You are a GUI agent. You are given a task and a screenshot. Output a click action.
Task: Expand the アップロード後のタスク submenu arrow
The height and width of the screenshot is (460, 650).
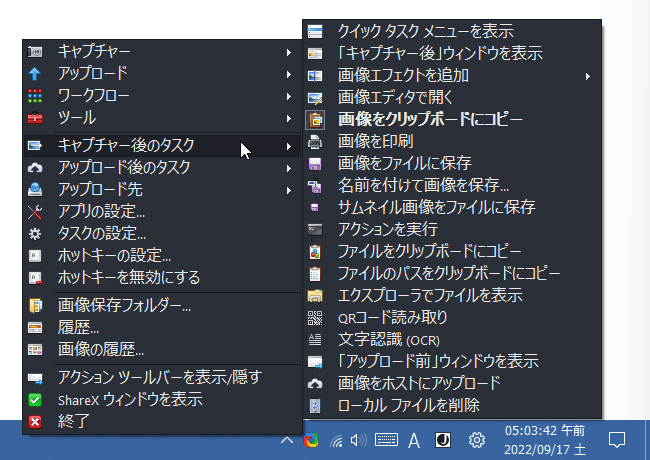click(289, 168)
